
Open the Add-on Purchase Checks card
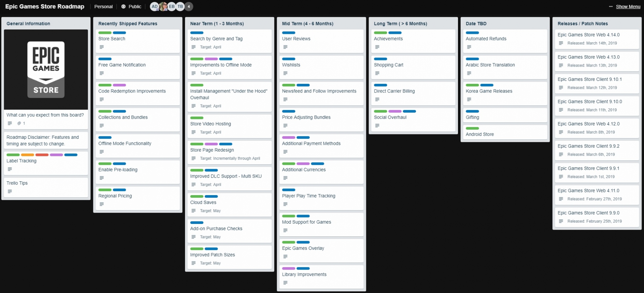click(x=230, y=231)
